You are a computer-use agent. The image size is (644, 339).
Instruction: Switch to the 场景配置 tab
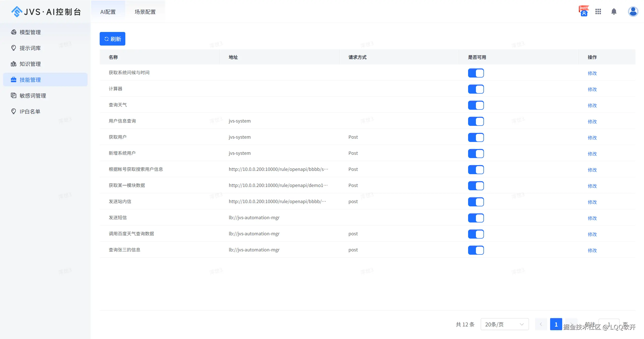(145, 12)
